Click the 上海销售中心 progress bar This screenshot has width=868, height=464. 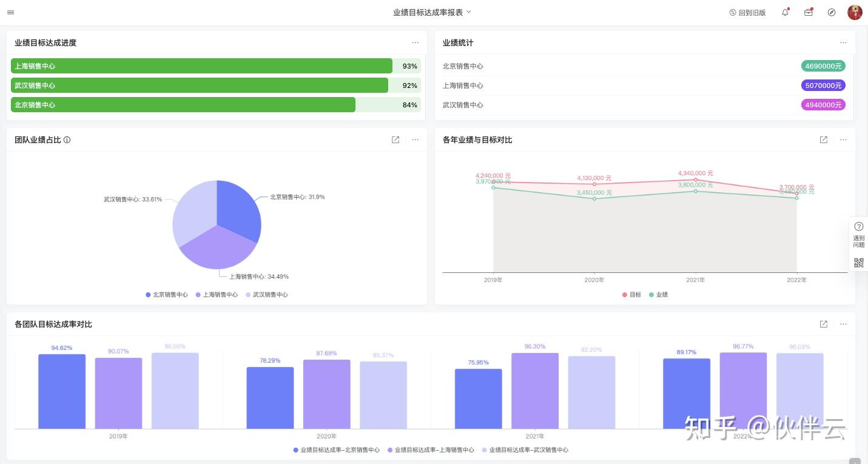(216, 66)
